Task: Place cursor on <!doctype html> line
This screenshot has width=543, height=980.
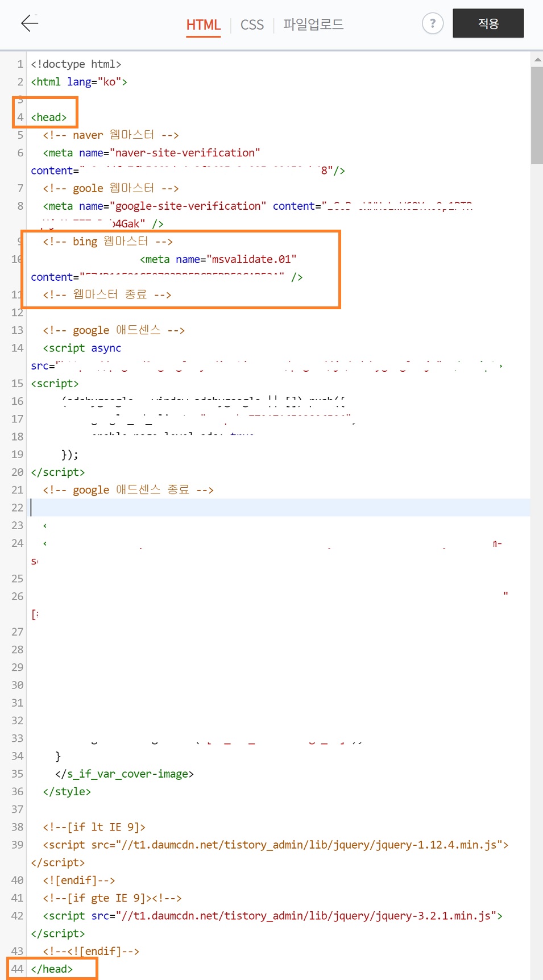Action: pyautogui.click(x=76, y=64)
